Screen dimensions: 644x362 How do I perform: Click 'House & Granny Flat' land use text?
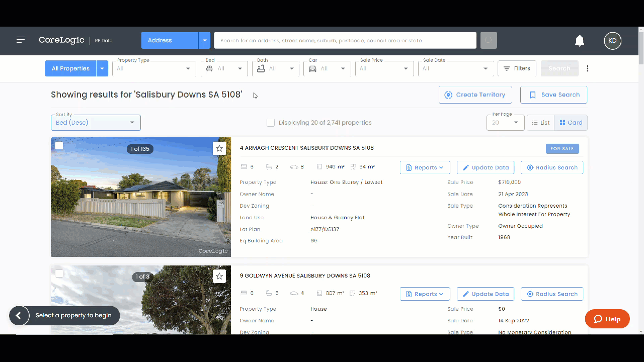[x=337, y=217]
